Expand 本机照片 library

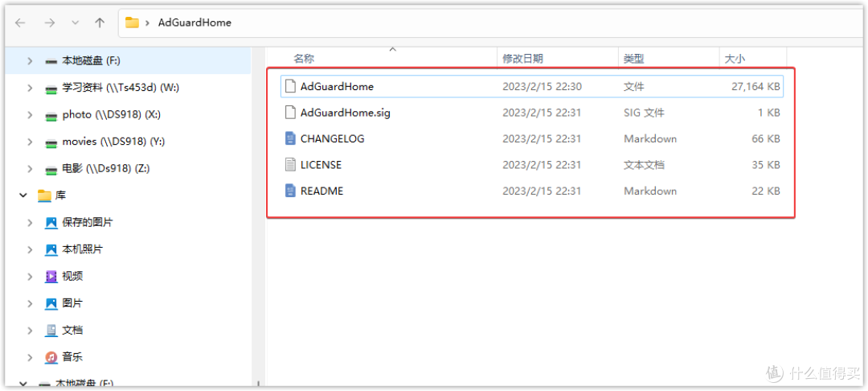(30, 249)
